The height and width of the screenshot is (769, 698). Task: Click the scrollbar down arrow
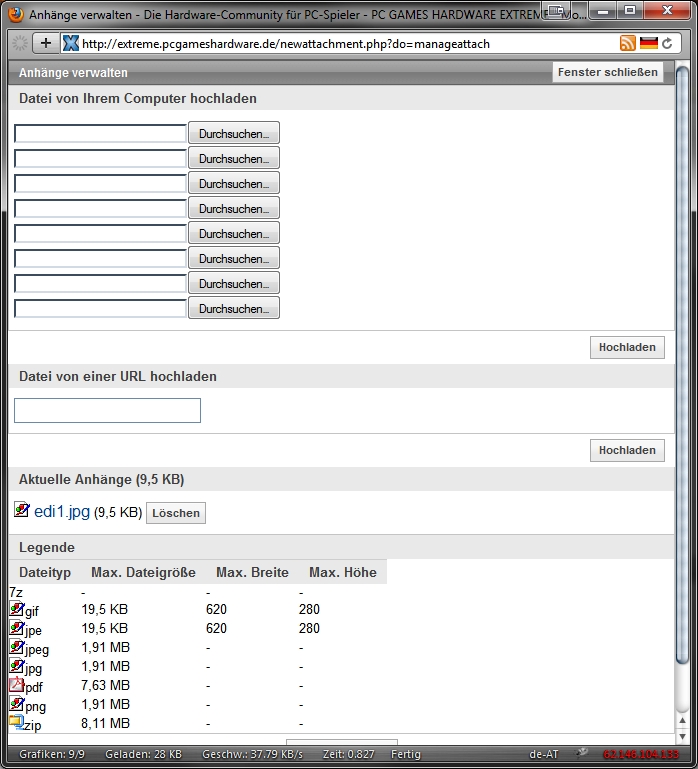(682, 737)
